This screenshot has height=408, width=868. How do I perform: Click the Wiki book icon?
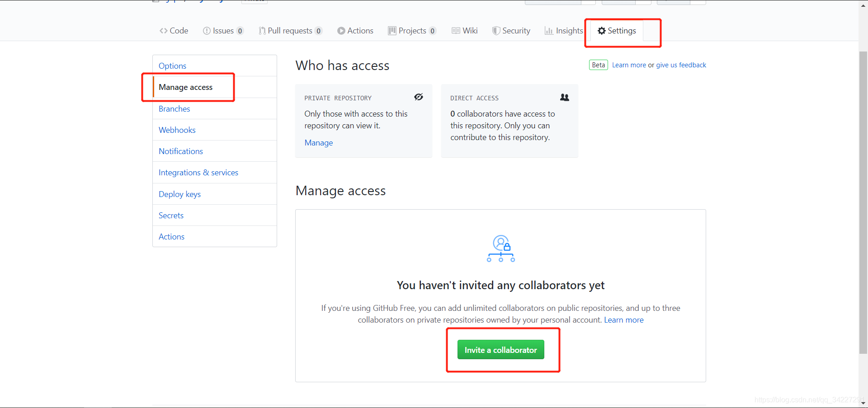point(456,31)
